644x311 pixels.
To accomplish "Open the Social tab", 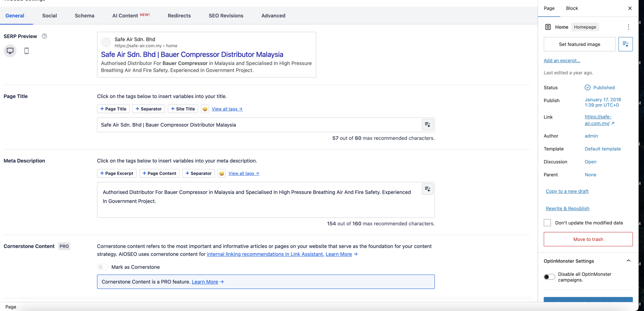I will 50,16.
